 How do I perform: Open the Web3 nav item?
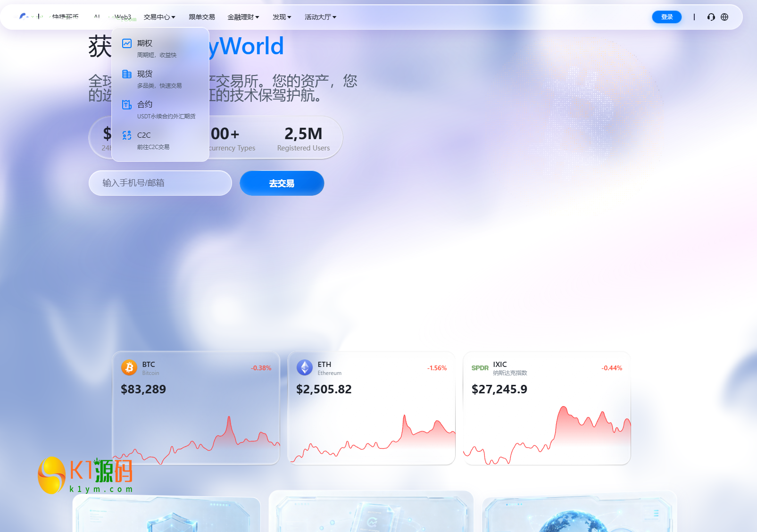123,17
